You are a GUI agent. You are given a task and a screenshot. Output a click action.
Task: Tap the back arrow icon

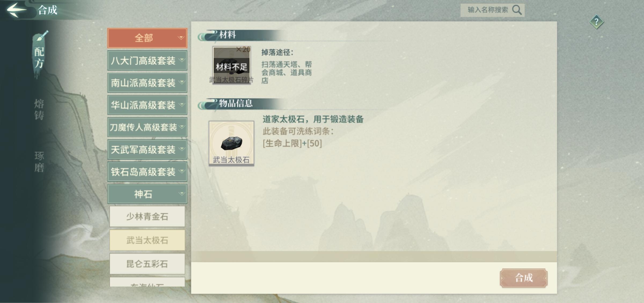[17, 10]
